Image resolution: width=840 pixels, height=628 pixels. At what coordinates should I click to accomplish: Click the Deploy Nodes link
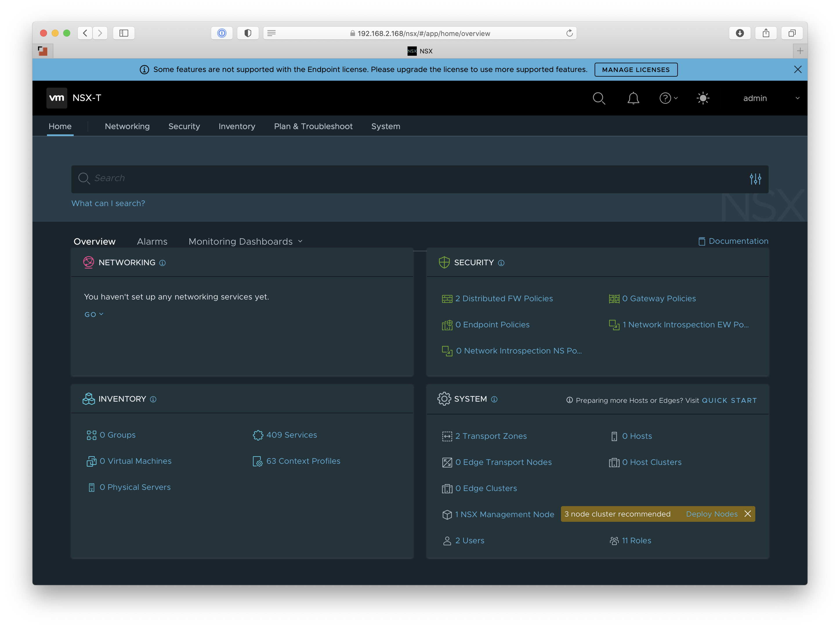712,514
